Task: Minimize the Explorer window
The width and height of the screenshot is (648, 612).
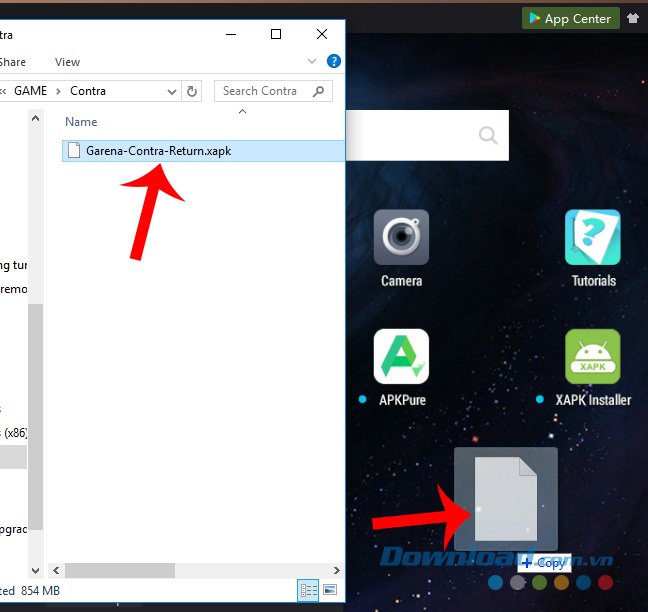Action: (x=231, y=34)
